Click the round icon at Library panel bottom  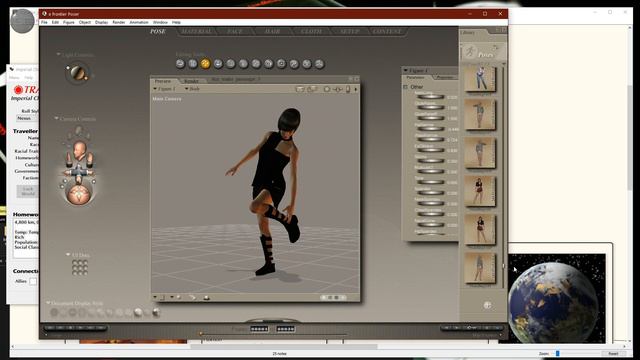(487, 305)
